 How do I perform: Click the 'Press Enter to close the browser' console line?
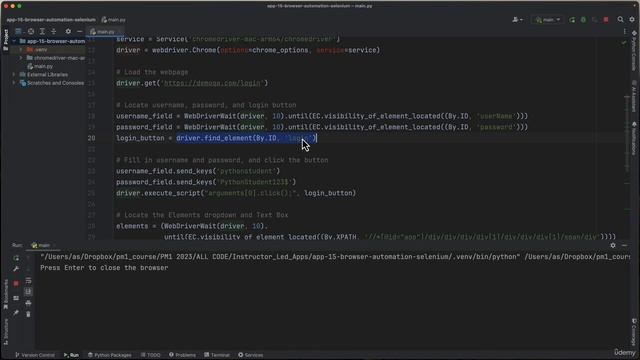point(104,268)
